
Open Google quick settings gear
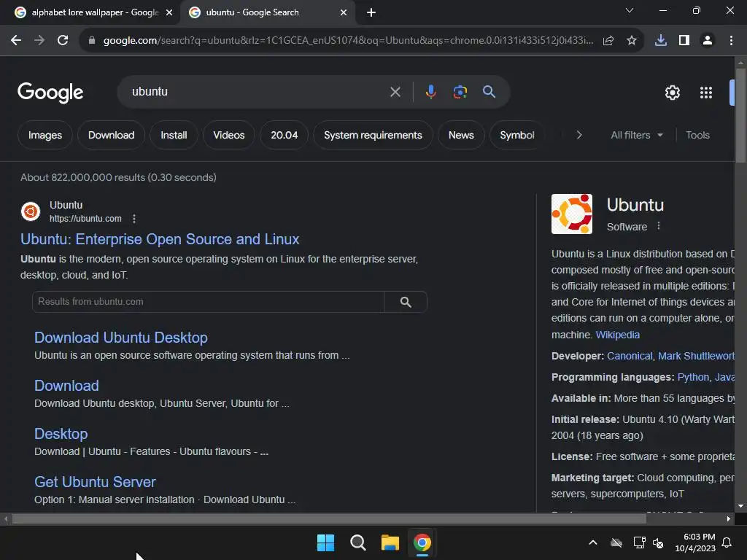(x=672, y=93)
